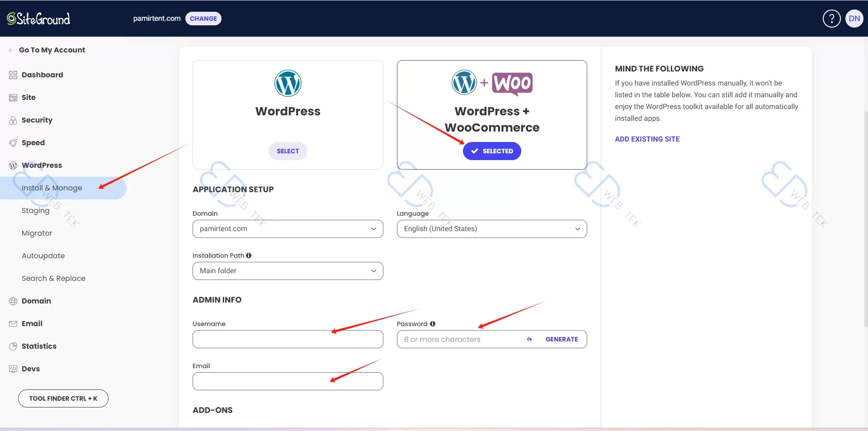Click the Site sidebar icon

(x=13, y=98)
